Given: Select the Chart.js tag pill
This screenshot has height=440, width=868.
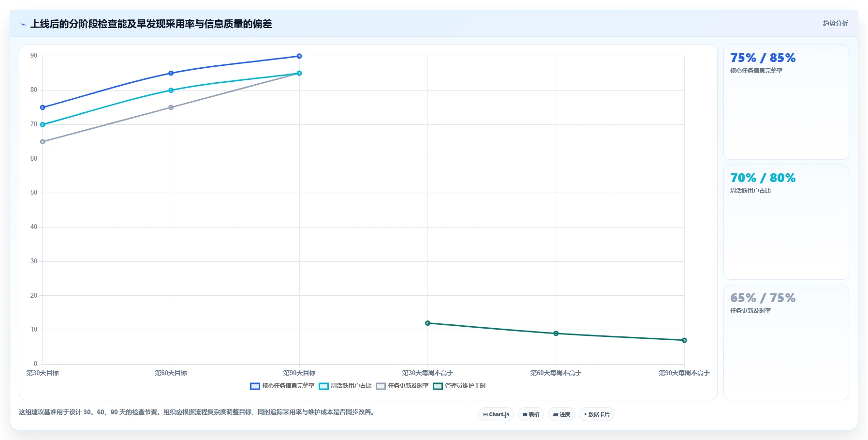Looking at the screenshot, I should (496, 414).
